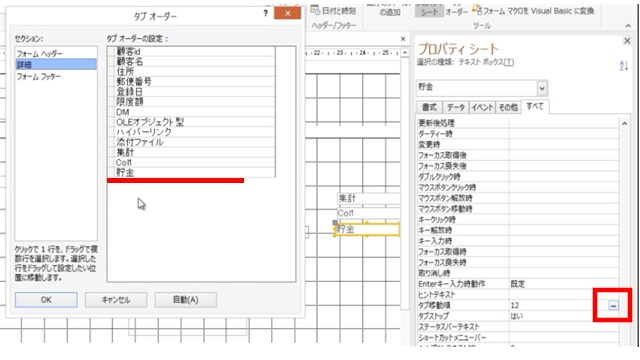Click the ellipsis builder button for タブ移動順

[613, 305]
